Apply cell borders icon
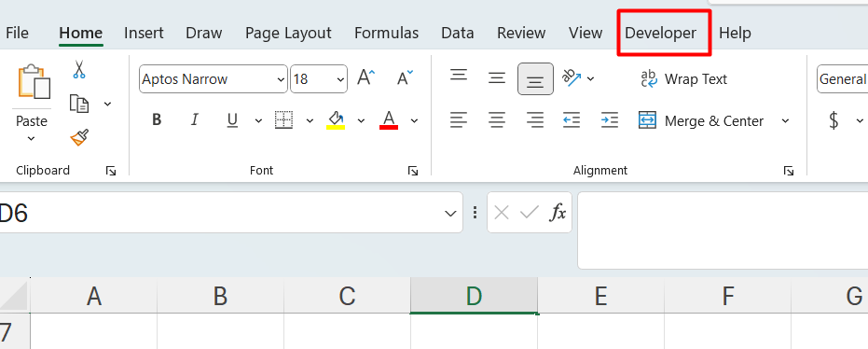This screenshot has width=868, height=349. click(x=283, y=119)
